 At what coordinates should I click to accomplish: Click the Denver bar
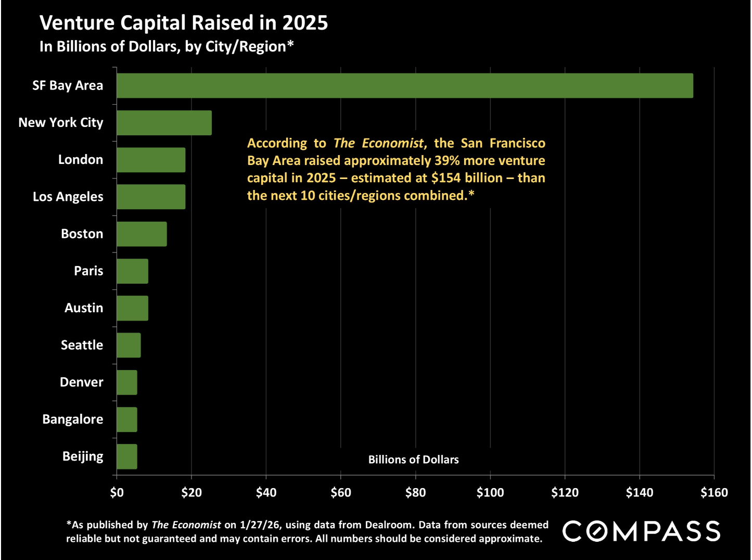pos(127,383)
